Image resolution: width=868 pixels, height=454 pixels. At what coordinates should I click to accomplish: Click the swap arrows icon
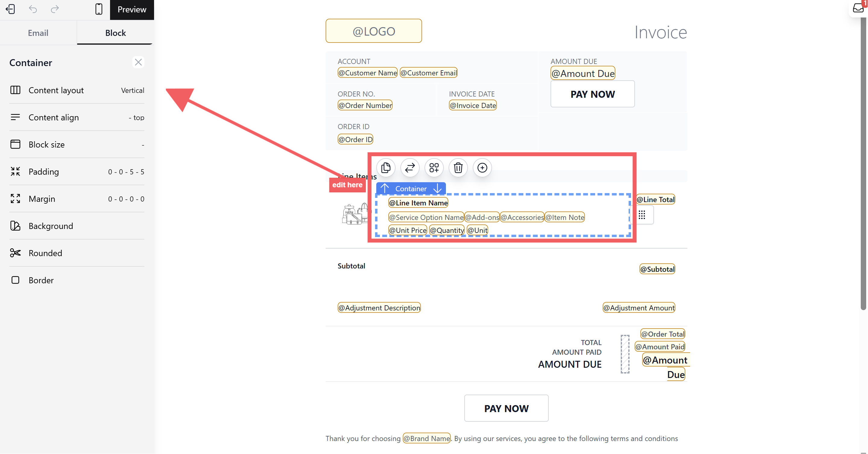point(410,167)
